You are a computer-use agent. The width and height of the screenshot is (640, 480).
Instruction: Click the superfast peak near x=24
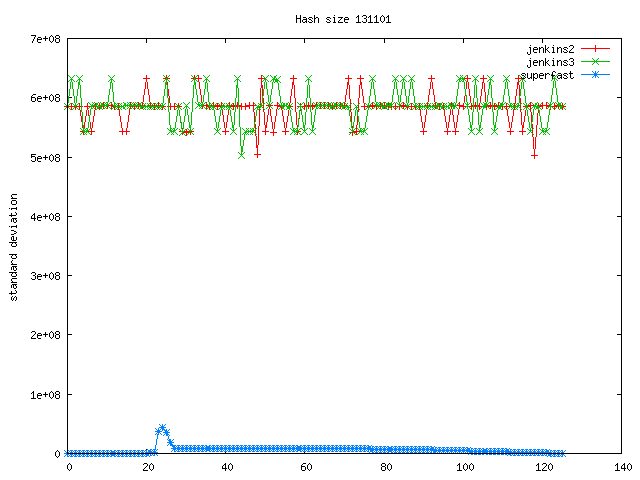(x=162, y=428)
